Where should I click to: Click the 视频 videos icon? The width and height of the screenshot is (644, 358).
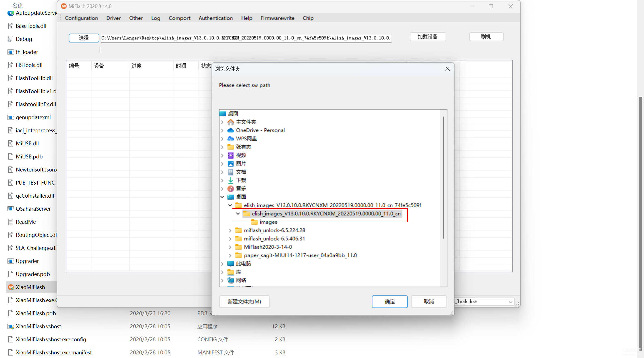[231, 155]
